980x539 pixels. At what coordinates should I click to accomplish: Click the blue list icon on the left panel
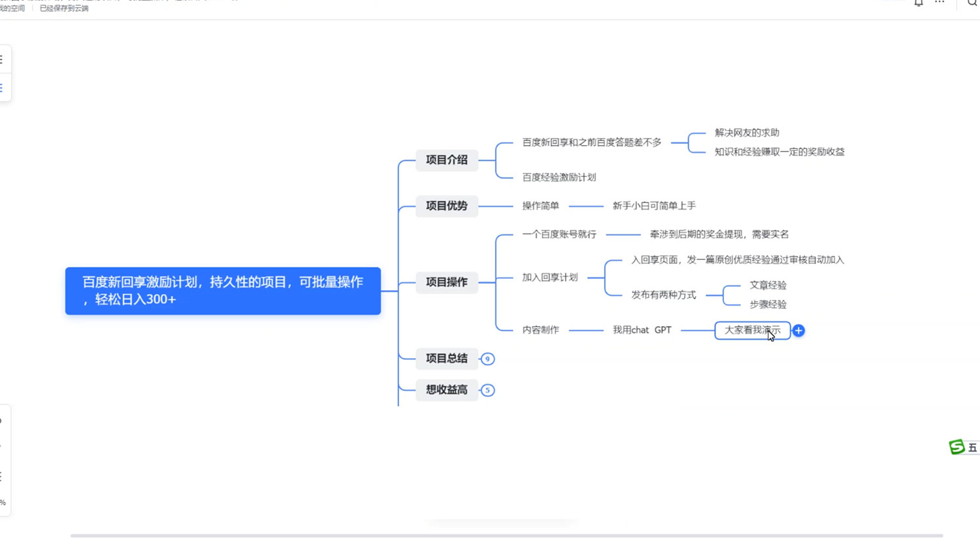[3, 87]
